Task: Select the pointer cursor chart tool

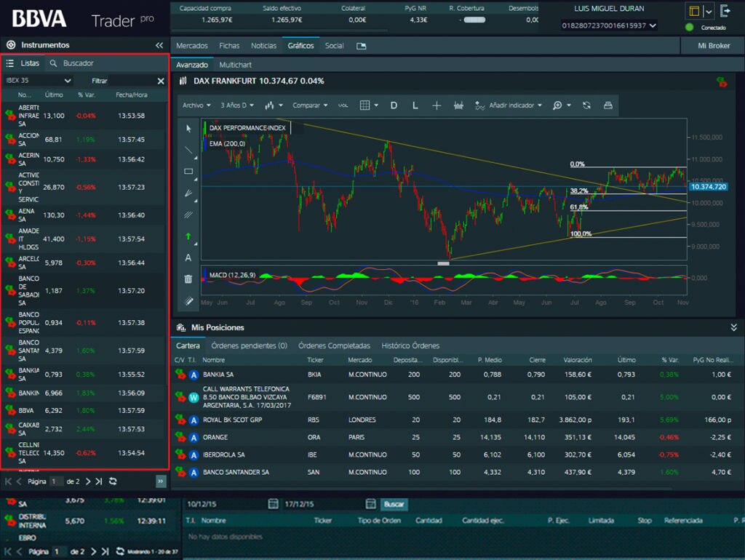Action: (x=188, y=128)
